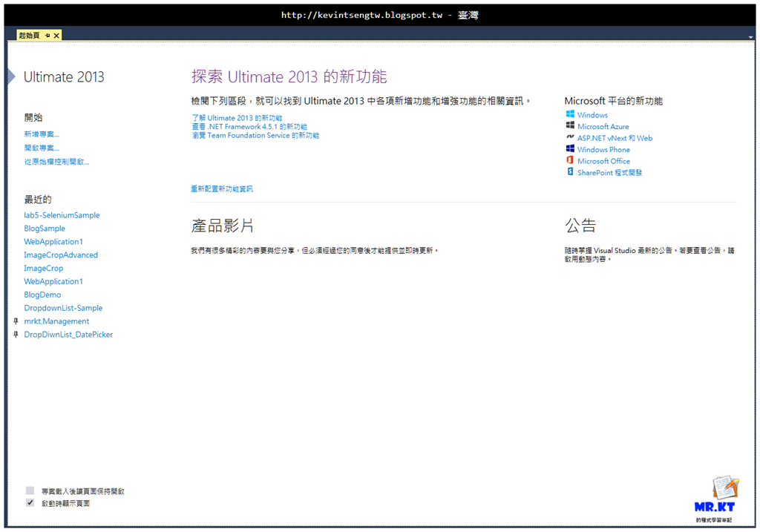Click the Microsoft Azure icon
Screen dimensions: 760x532
[570, 125]
